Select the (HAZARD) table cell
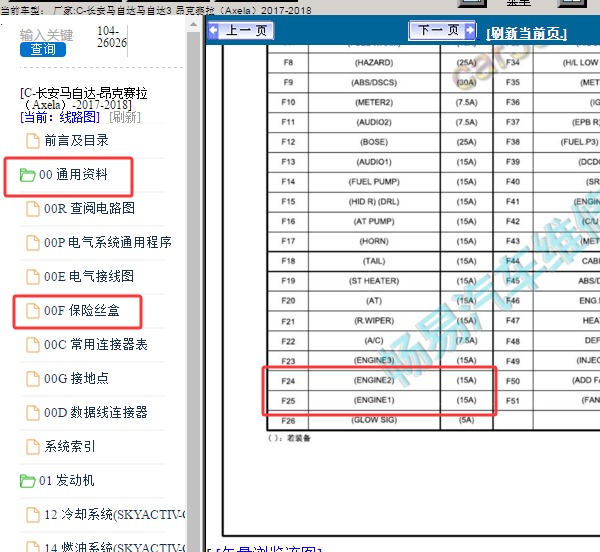Viewport: 600px width, 552px height. click(x=374, y=62)
